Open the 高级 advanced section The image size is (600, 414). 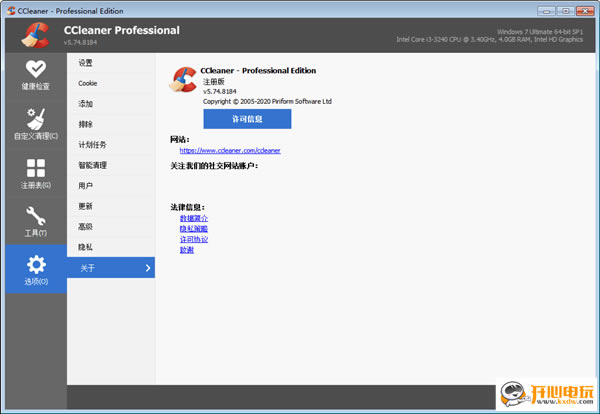[111, 227]
